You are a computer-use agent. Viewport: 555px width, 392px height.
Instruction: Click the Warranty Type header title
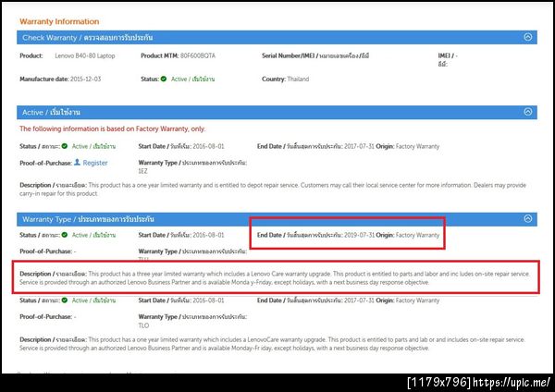[88, 219]
